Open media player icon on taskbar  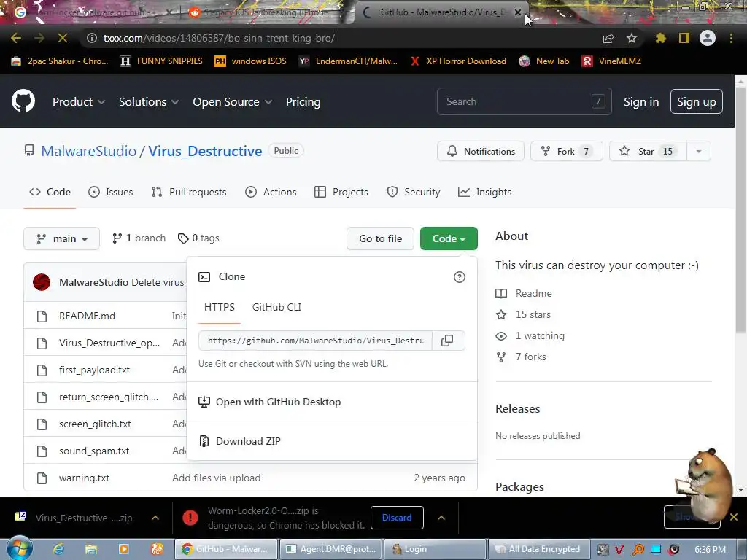[123, 549]
